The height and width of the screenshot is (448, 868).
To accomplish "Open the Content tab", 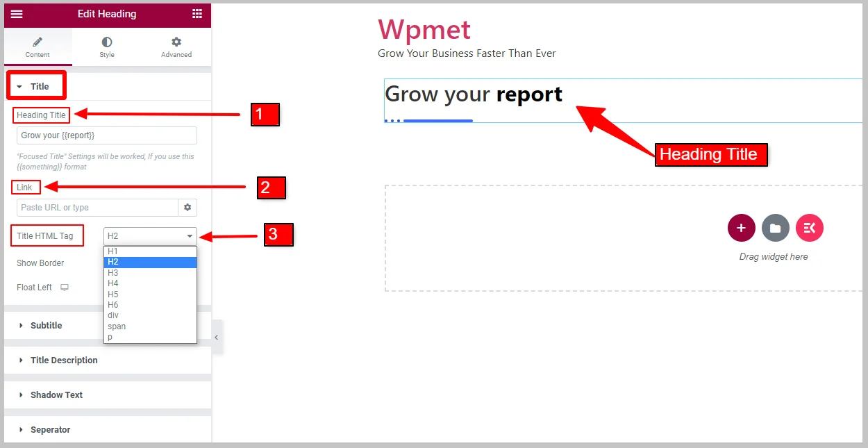I will pos(37,47).
